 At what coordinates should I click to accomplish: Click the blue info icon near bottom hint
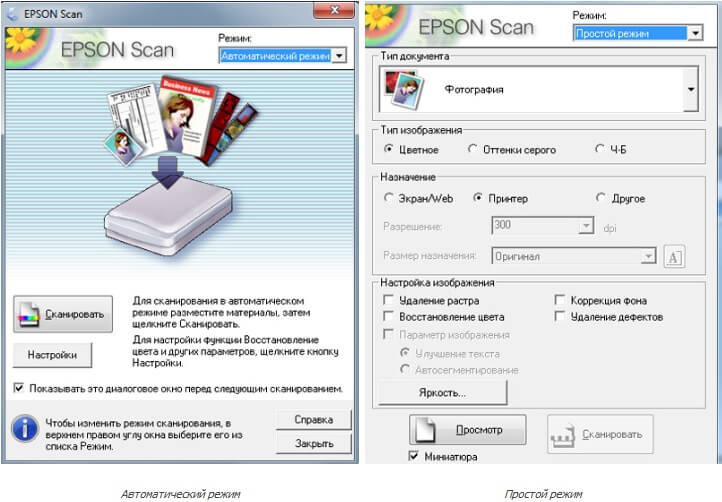click(x=25, y=429)
